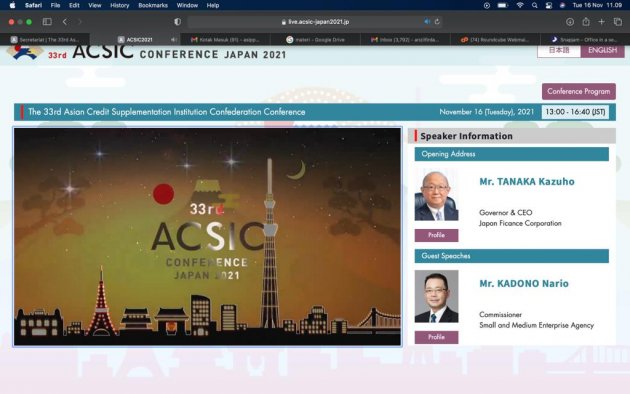Switch to the Kotak Masuk Gmail tab
Image resolution: width=630 pixels, height=394 pixels.
(225, 39)
